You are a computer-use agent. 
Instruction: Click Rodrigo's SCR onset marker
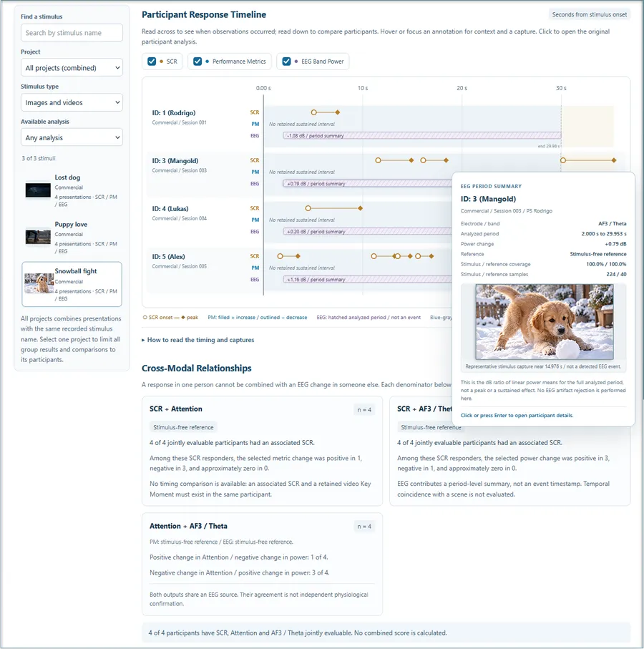[313, 112]
